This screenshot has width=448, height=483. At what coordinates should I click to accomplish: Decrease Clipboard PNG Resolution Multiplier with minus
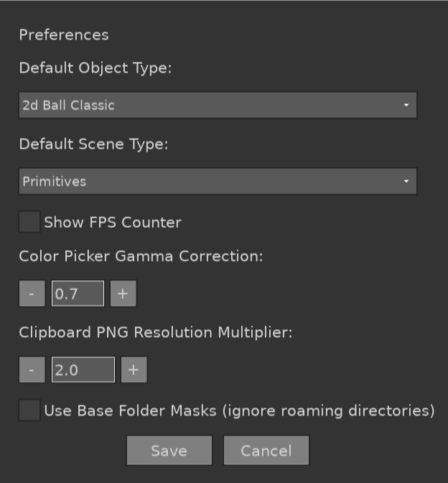[x=32, y=370]
